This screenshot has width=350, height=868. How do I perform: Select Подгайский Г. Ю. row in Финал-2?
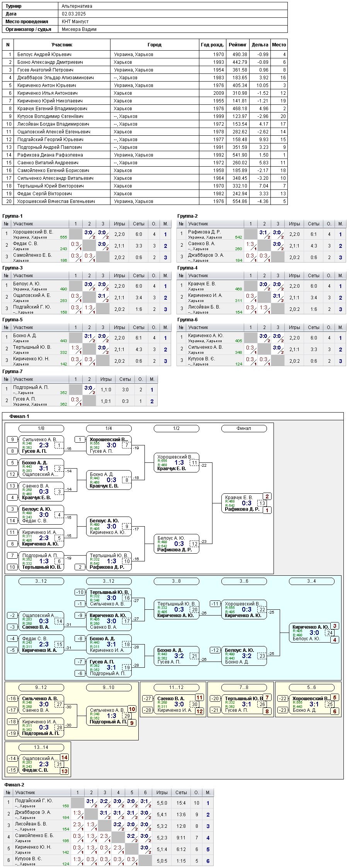(109, 803)
